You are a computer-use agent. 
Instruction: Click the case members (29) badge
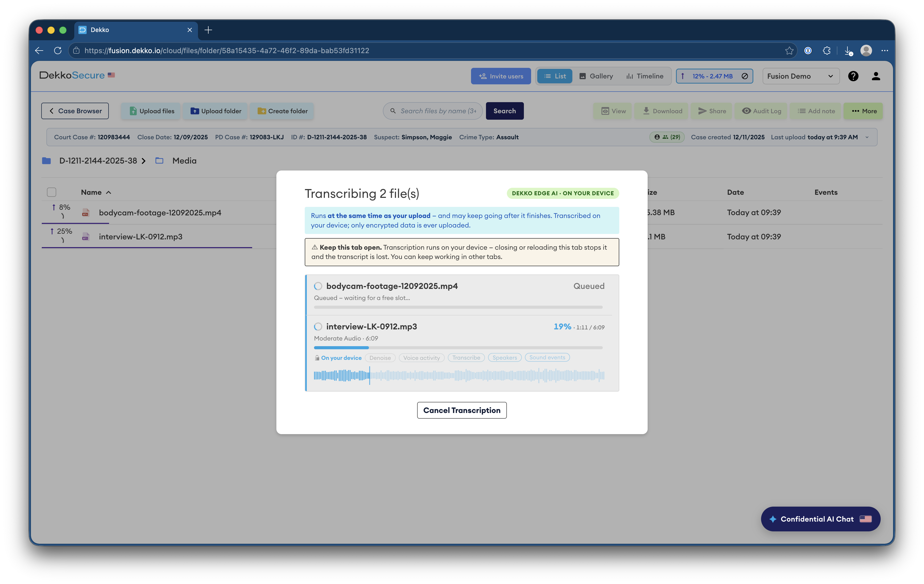pyautogui.click(x=667, y=137)
